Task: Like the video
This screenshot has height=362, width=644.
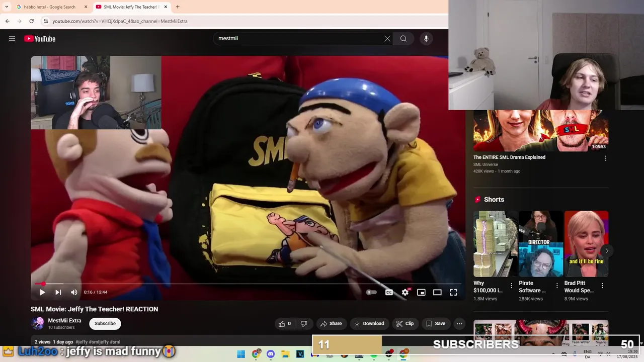Action: coord(285,324)
